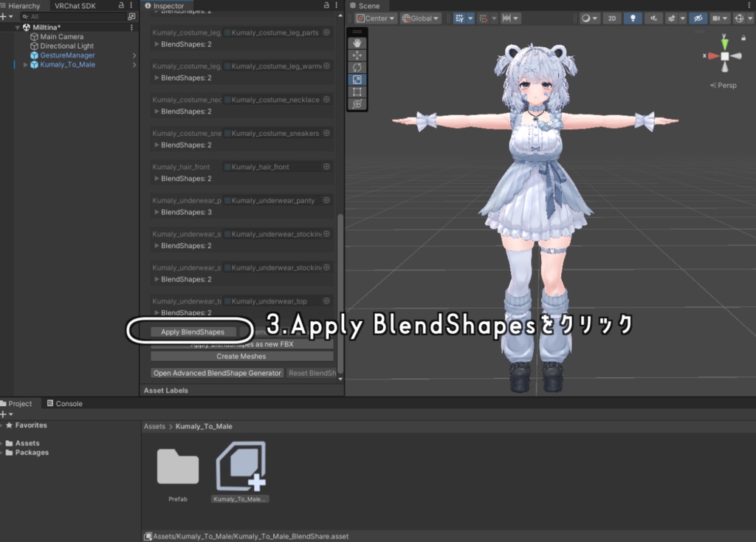Click the red X axis gizmo cone
Screen dimensions: 756x542
(713, 56)
